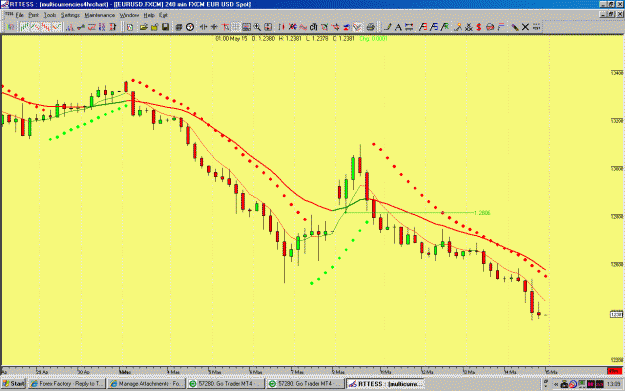Click the bug-shaped icon in toolbar
625x391 pixels.
tap(469, 27)
